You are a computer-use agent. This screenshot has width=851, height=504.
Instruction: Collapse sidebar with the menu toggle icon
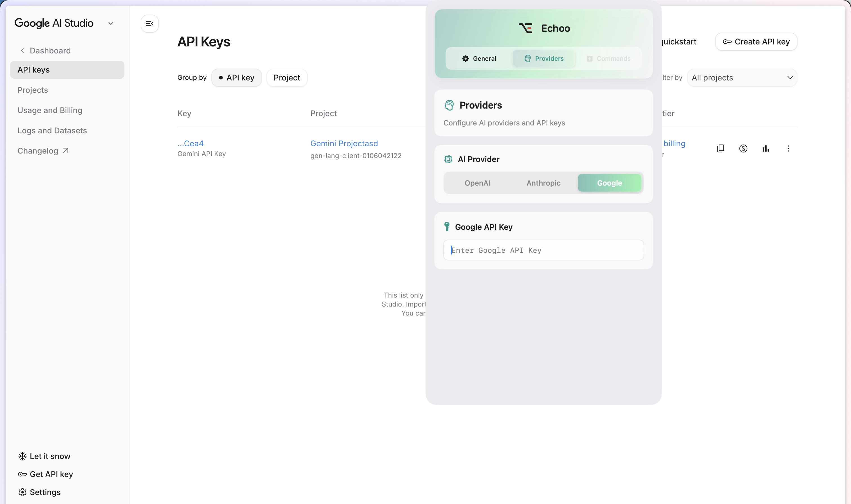click(x=149, y=23)
